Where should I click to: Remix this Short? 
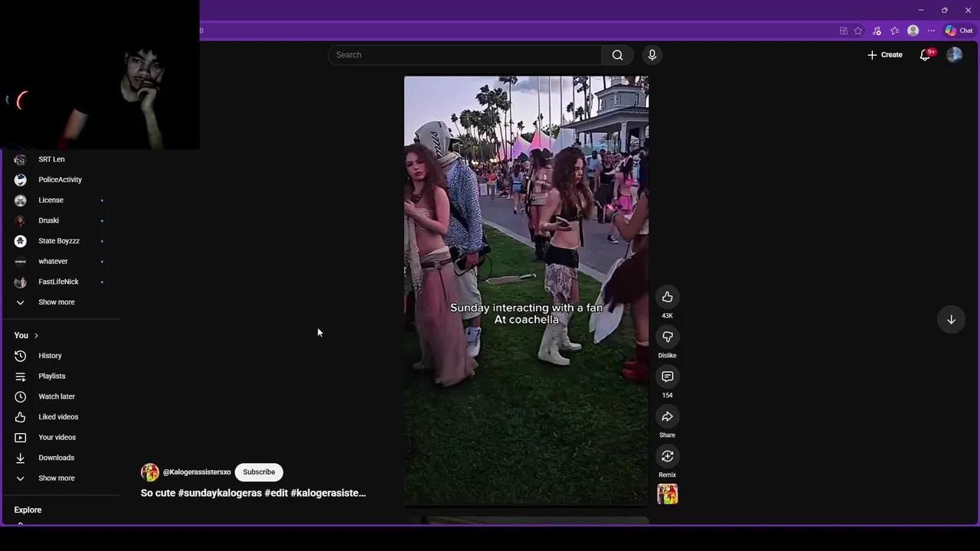point(668,456)
